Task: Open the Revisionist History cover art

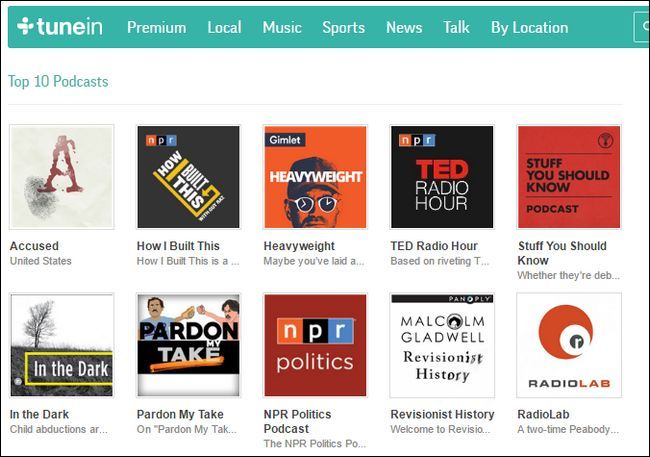Action: click(x=442, y=345)
